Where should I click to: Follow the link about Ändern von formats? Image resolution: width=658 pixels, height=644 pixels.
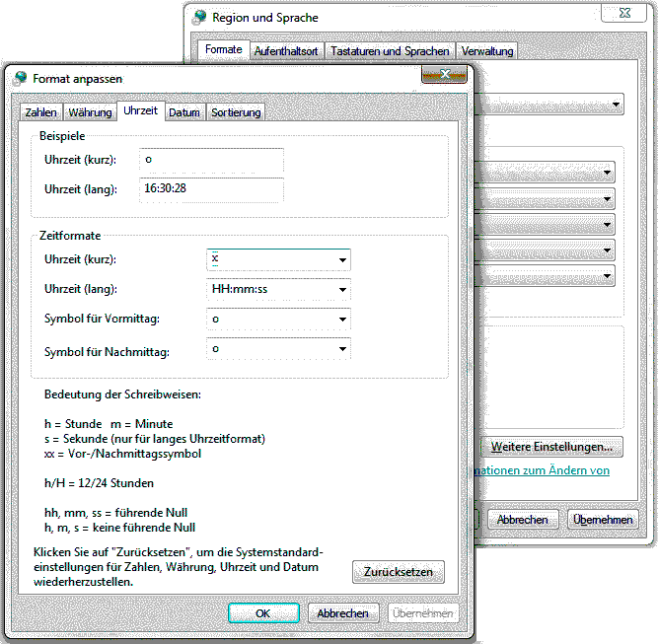click(x=541, y=470)
